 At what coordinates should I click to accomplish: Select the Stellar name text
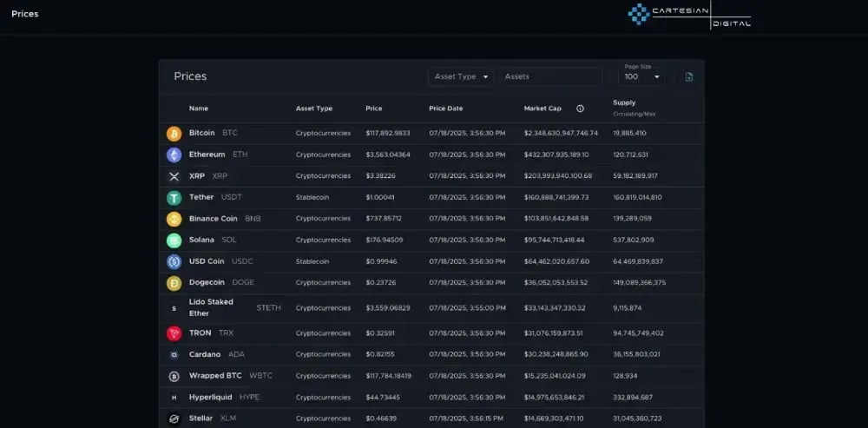pyautogui.click(x=201, y=418)
